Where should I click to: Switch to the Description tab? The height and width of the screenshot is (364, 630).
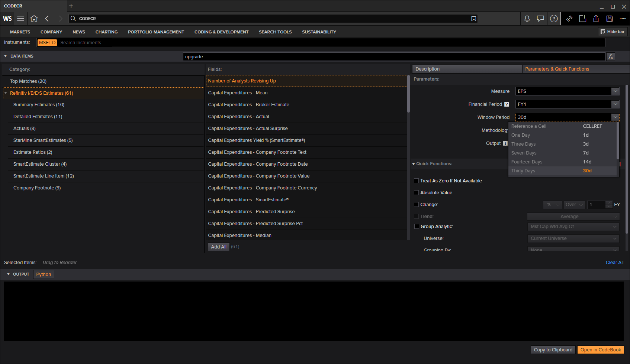pos(467,69)
